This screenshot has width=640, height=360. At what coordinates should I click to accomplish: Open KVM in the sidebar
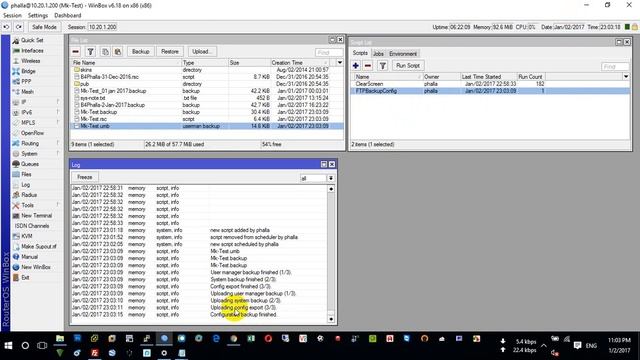pos(27,236)
